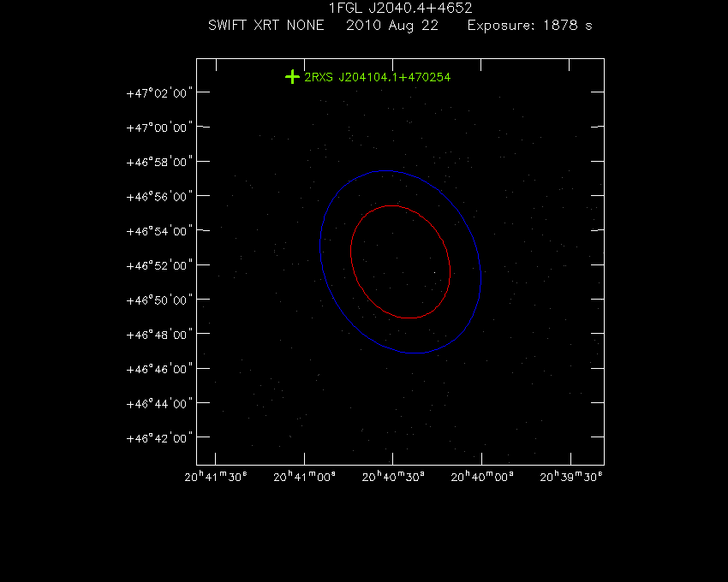This screenshot has width=728, height=582.
Task: Select the 2RXS J204104.1+470254 source label
Action: pyautogui.click(x=377, y=78)
